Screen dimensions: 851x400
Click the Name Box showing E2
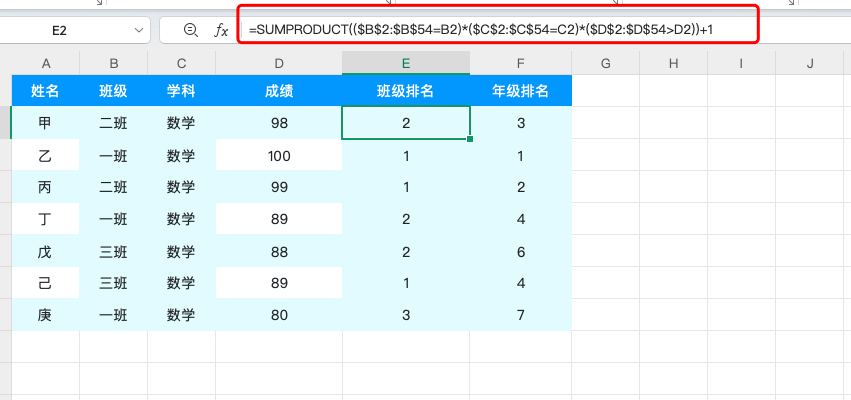(x=60, y=30)
